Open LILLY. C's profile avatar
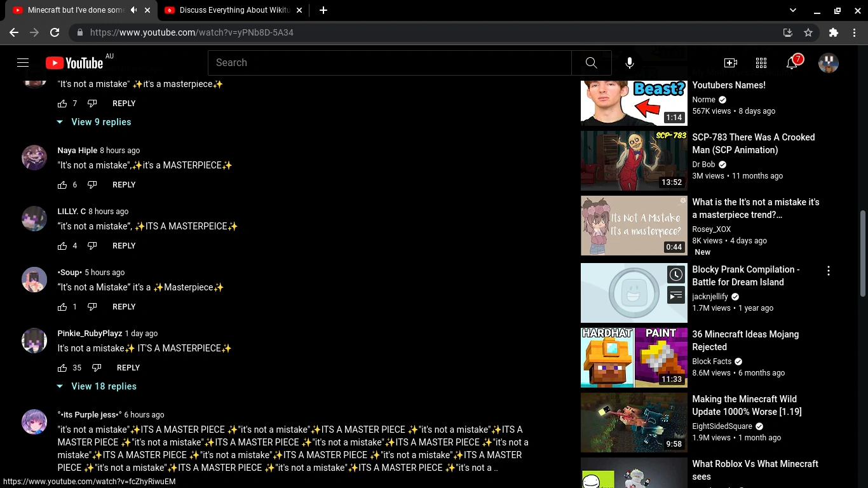868x488 pixels. click(34, 219)
